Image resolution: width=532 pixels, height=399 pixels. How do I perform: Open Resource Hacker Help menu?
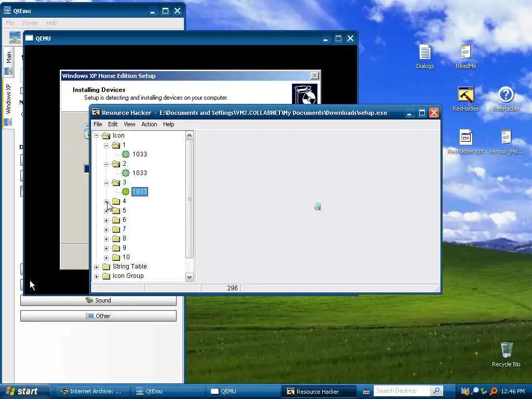[169, 124]
